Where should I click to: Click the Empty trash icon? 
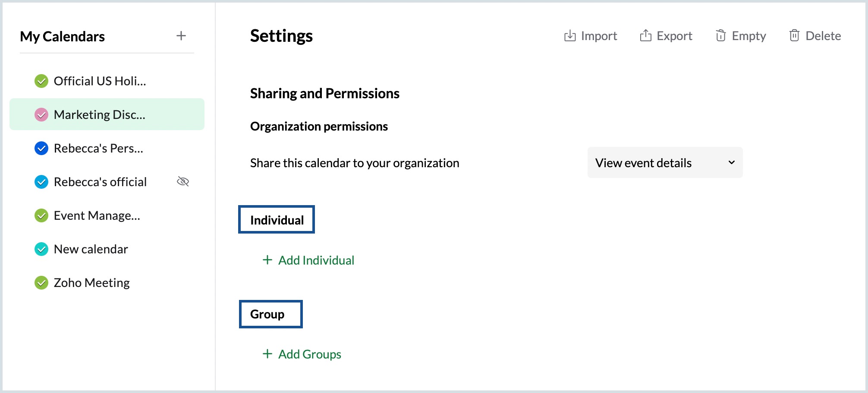tap(720, 35)
